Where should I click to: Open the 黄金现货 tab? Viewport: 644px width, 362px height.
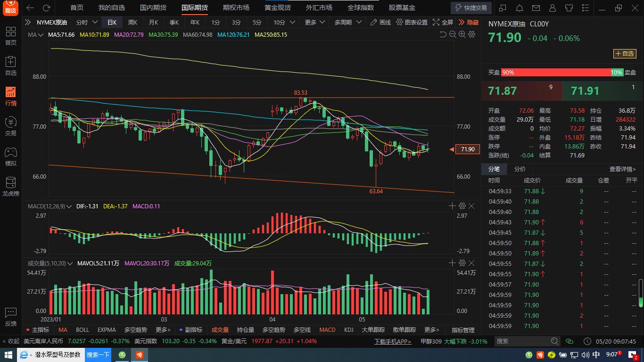(x=278, y=8)
